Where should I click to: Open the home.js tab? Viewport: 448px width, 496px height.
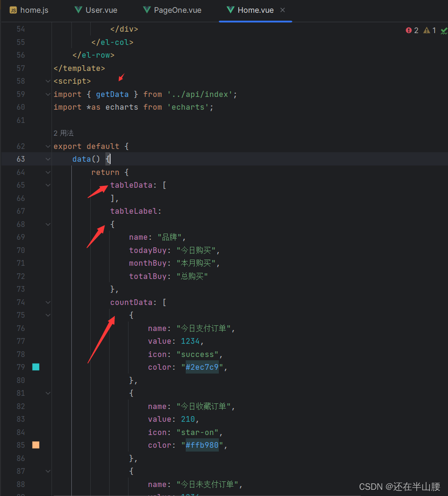(x=28, y=9)
